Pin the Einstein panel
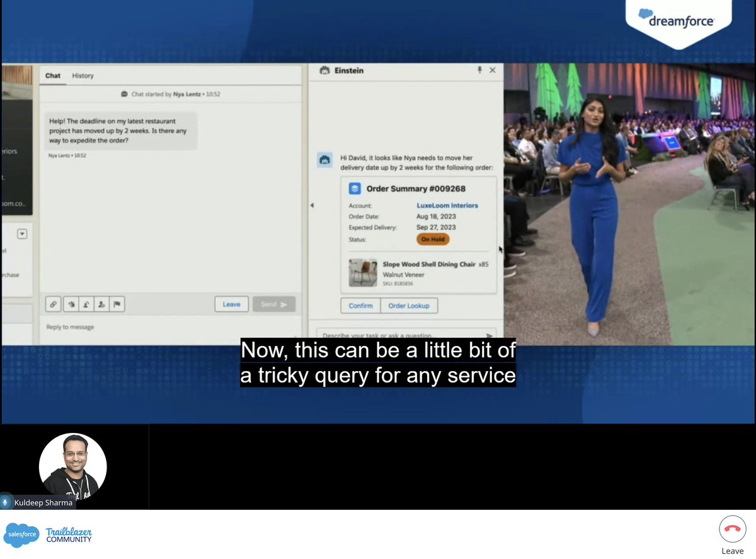The height and width of the screenshot is (559, 756). (x=480, y=70)
